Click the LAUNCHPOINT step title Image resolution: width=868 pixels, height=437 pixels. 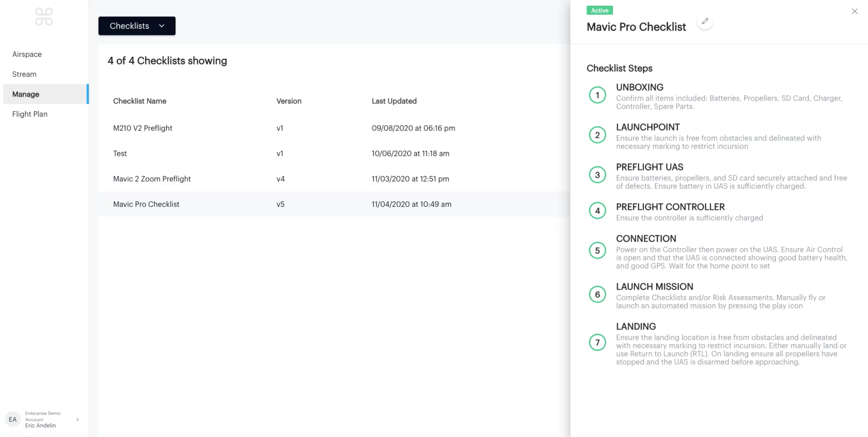648,127
